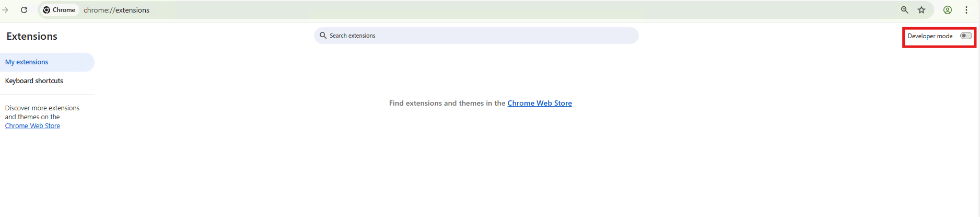Click the zoom magnifier icon in address bar
Screen dimensions: 980x217
pyautogui.click(x=905, y=10)
